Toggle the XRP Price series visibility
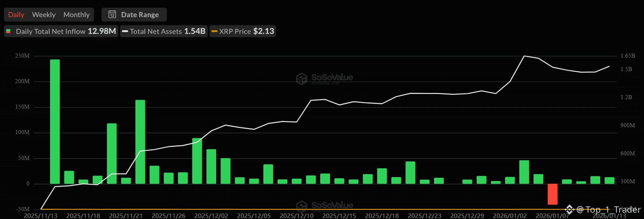 [x=243, y=31]
